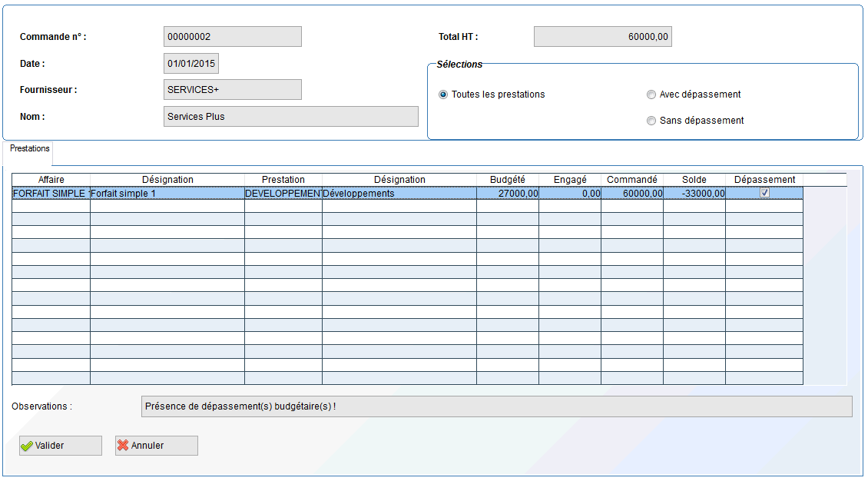Uncheck the Dépassement checkbox on the first row
The width and height of the screenshot is (868, 481).
764,194
